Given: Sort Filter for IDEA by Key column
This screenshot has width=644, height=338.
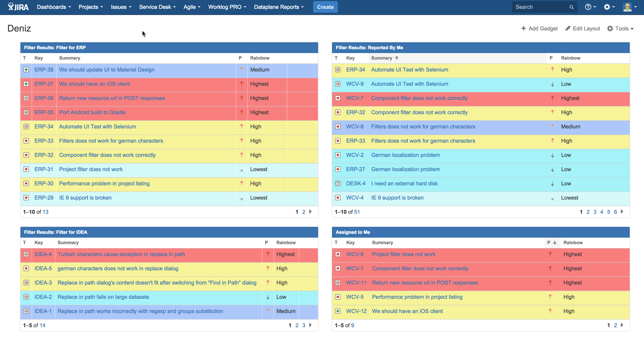Looking at the screenshot, I should tap(39, 242).
